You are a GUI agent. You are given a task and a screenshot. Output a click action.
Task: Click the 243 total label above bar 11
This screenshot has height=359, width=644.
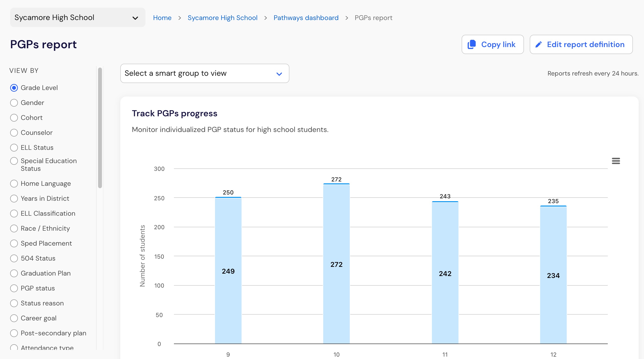pyautogui.click(x=445, y=196)
